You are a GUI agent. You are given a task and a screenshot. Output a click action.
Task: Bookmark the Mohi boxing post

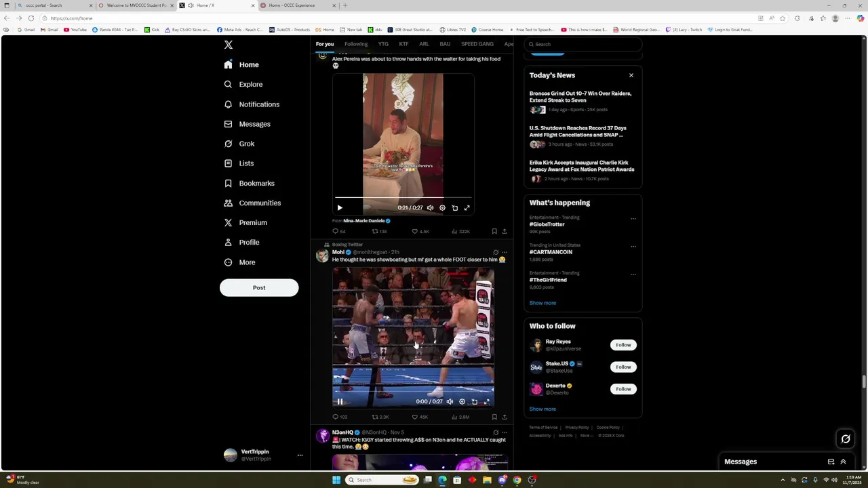[x=494, y=417]
